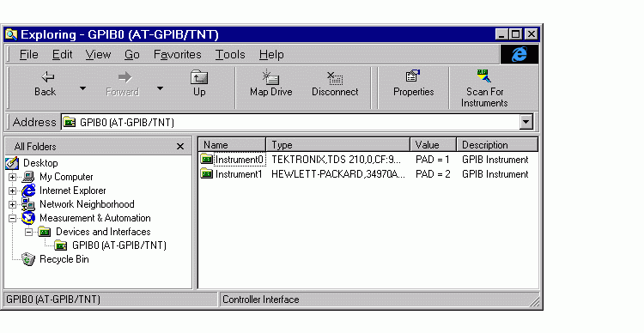
Task: Click the Scan For Instruments toolbar icon
Action: click(x=484, y=76)
